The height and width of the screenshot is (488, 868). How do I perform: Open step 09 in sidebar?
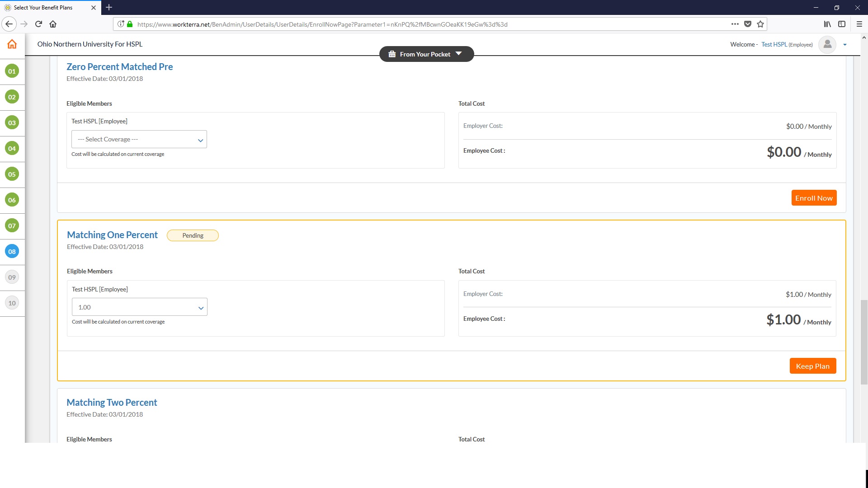pos(12,277)
